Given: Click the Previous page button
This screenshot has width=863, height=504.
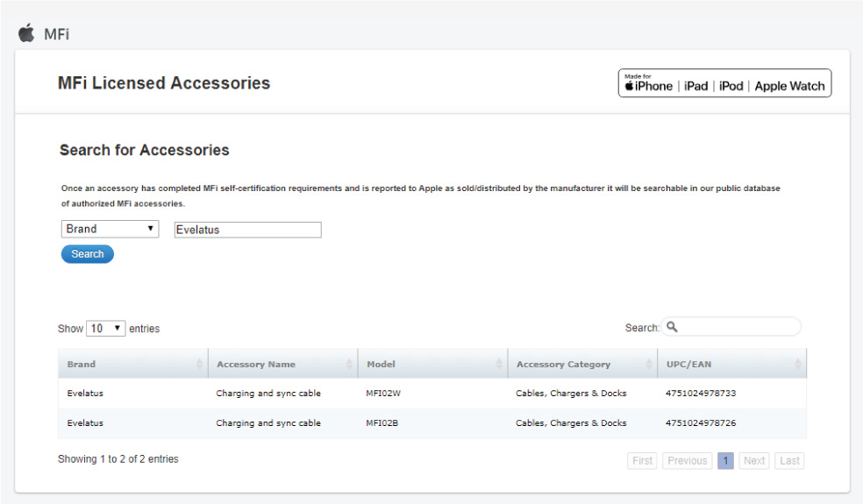Looking at the screenshot, I should point(687,460).
